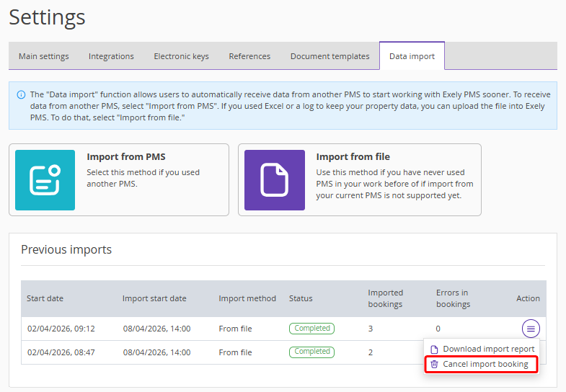Choose Cancel import booking menu entry
The image size is (566, 392).
point(482,364)
